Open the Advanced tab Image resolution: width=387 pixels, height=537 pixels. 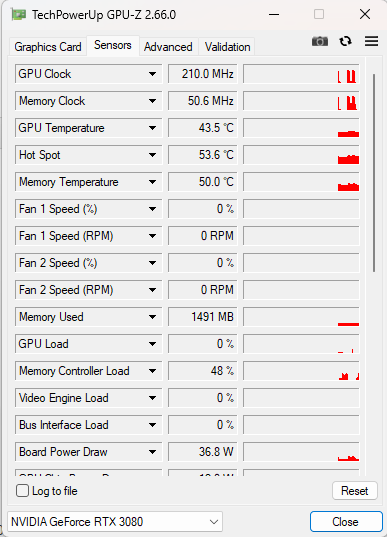click(x=168, y=47)
